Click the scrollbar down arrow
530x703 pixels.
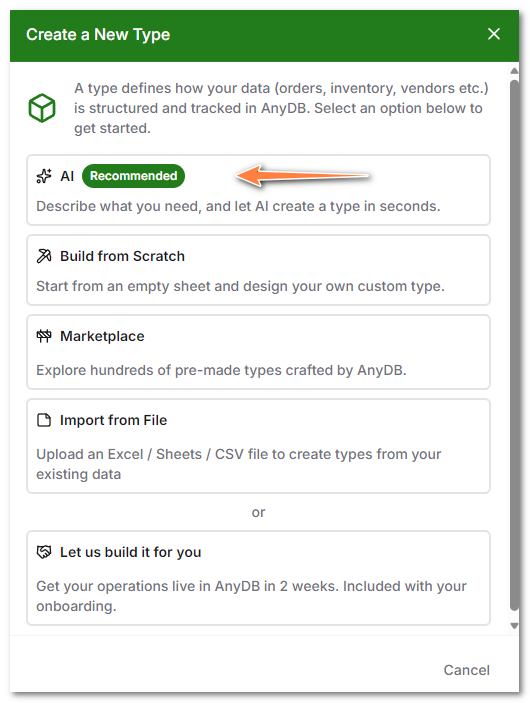click(x=514, y=626)
